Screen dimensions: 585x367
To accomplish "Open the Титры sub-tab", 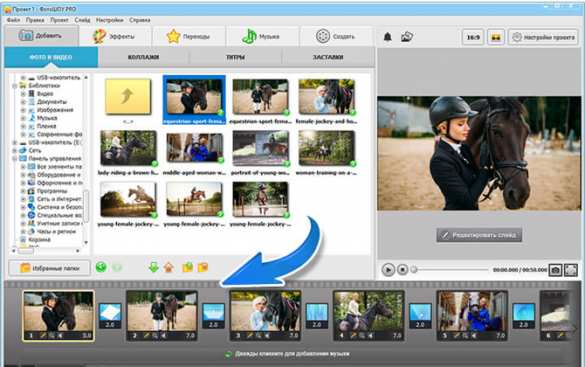I will tap(235, 57).
